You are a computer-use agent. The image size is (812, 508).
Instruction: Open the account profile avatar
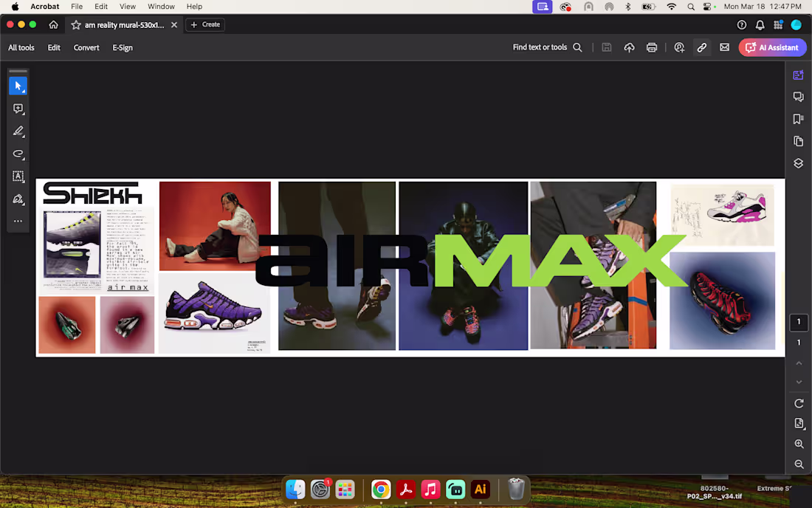pos(796,25)
